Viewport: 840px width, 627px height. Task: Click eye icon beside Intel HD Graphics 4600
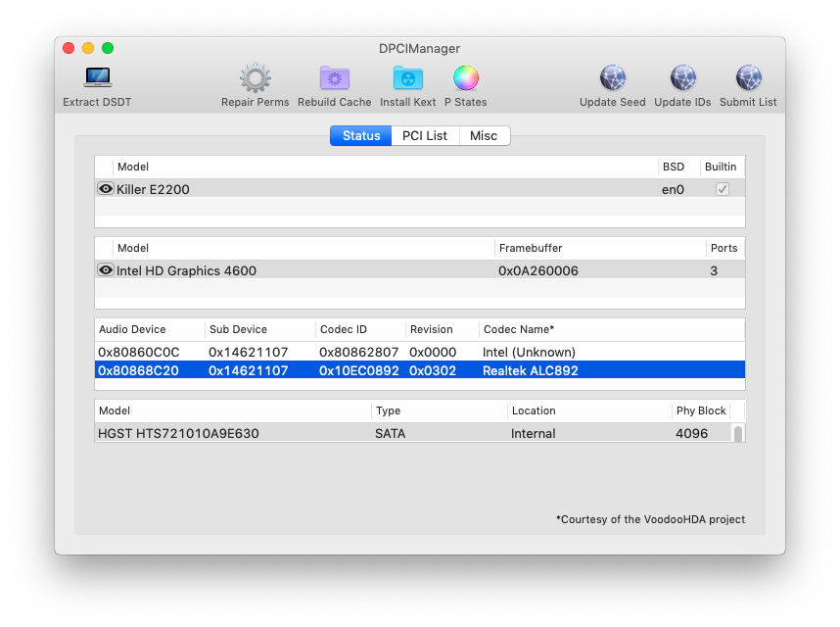pyautogui.click(x=106, y=270)
